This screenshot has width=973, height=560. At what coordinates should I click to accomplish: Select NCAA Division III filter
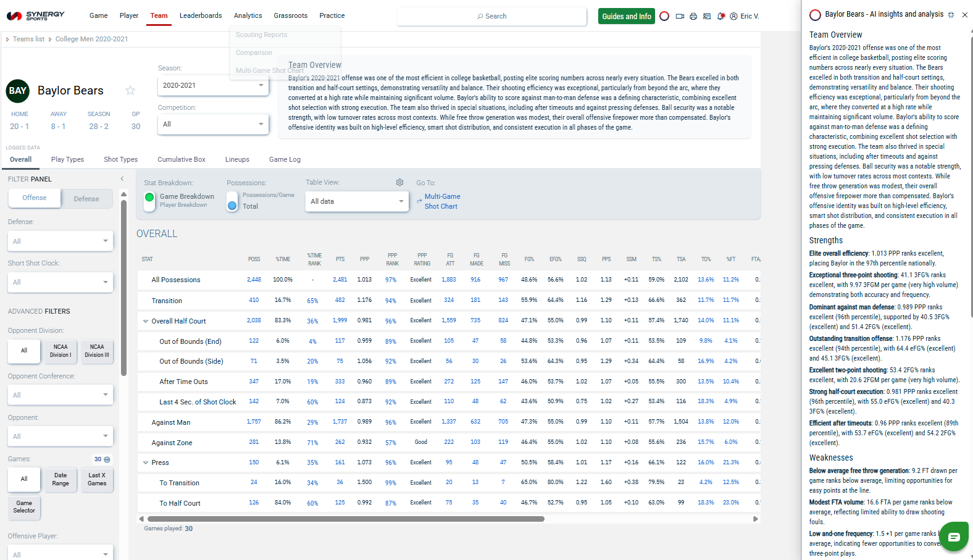coord(97,351)
